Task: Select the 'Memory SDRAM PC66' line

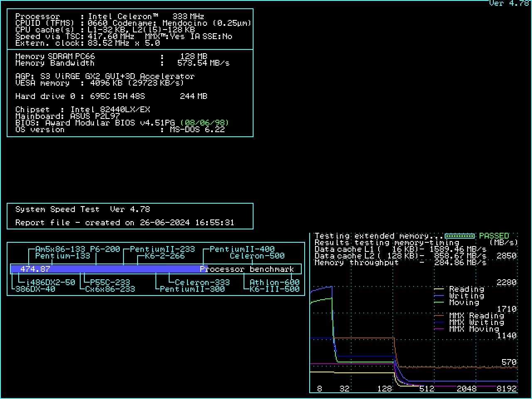Action: 55,57
